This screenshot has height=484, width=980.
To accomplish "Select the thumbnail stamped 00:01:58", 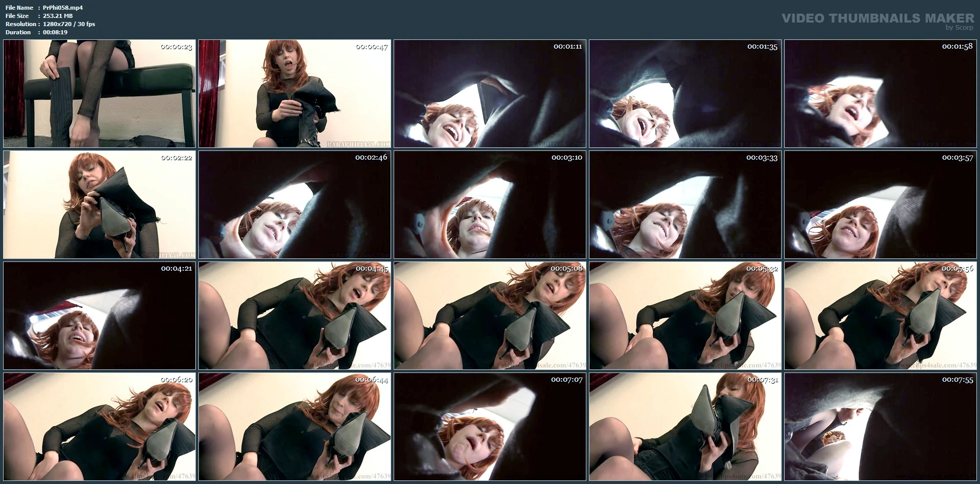I will click(x=881, y=94).
